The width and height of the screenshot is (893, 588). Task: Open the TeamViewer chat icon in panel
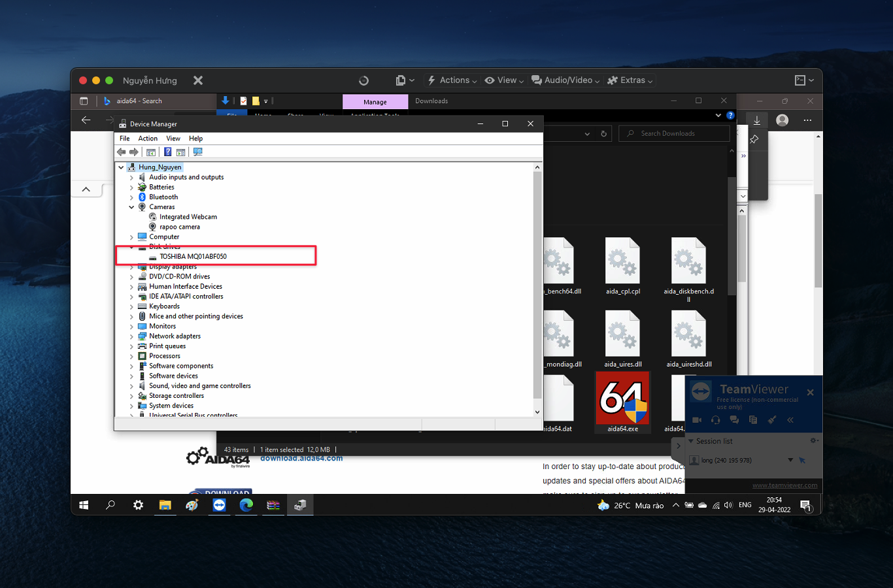tap(734, 420)
